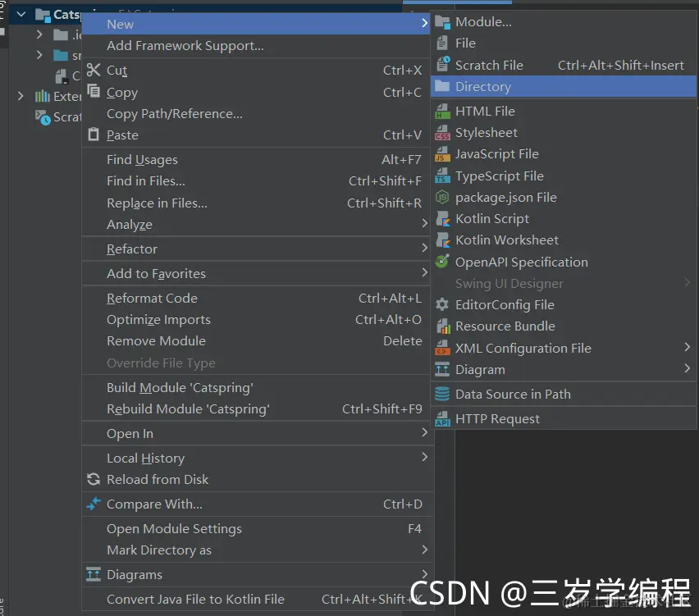Click the Ctrl+Shift+F9 shortcut text for Rebuild Module

pos(381,409)
